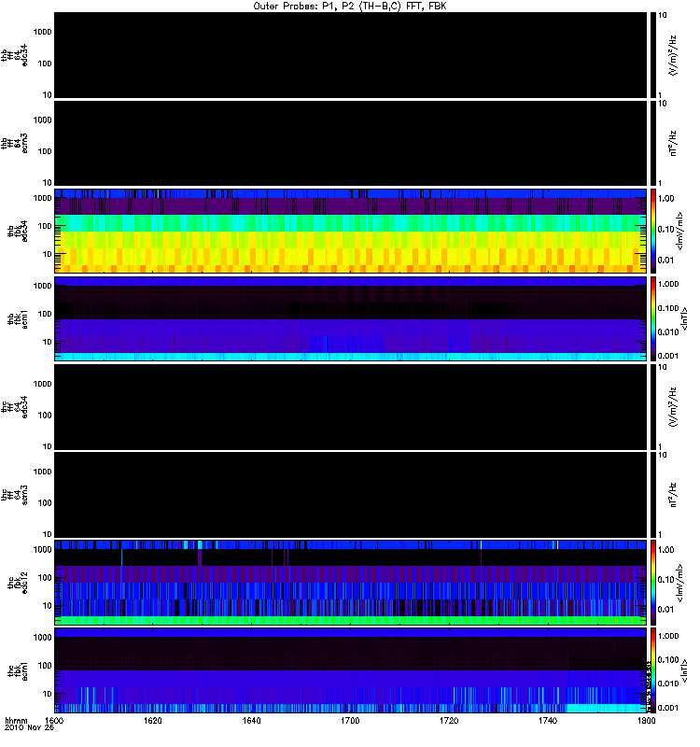The height and width of the screenshot is (747, 700).
Task: Click the thb fbk scm1 spectrogram panel
Action: 350,318
